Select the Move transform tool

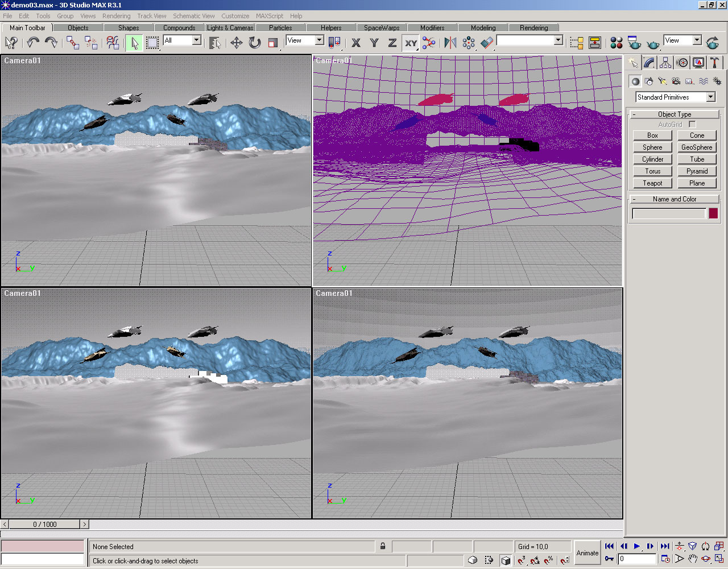(236, 43)
